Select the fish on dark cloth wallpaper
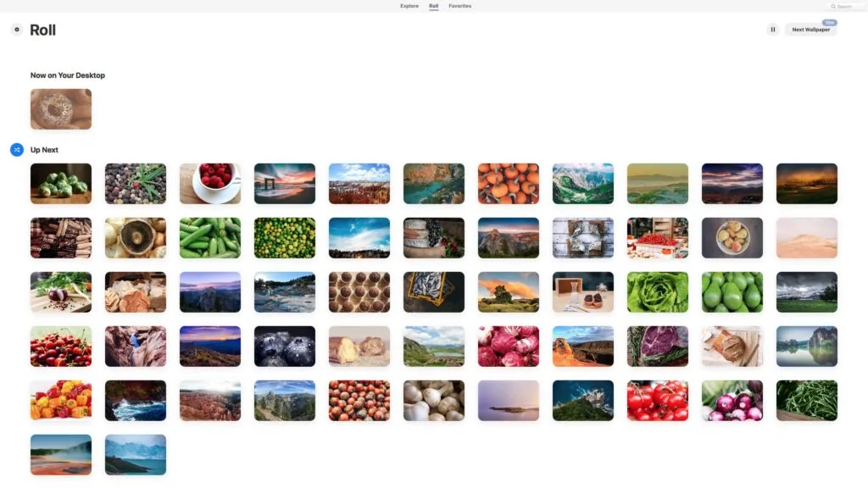The image size is (868, 488). click(x=433, y=292)
